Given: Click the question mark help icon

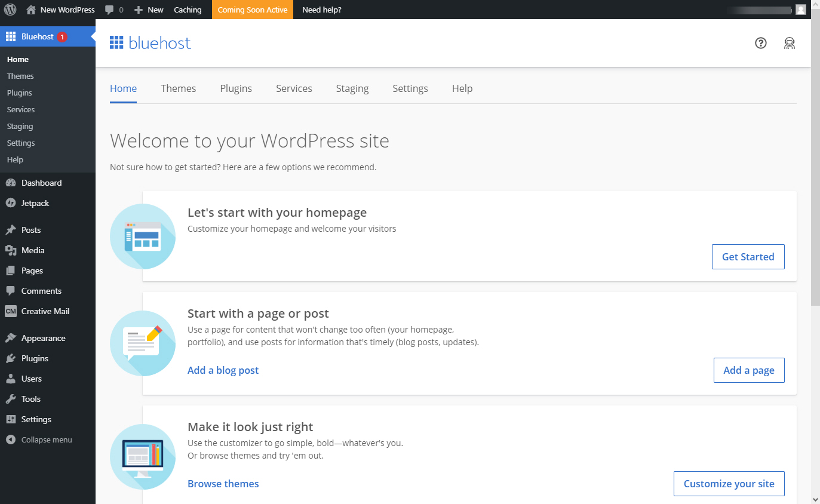Looking at the screenshot, I should pos(761,43).
